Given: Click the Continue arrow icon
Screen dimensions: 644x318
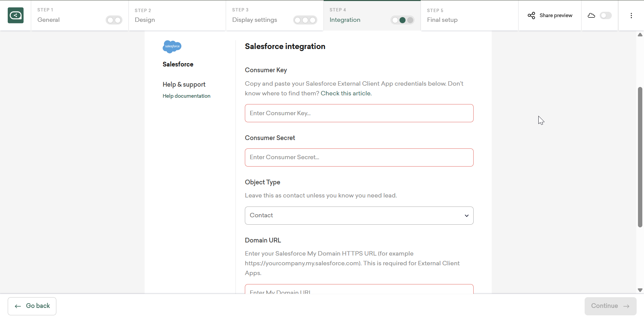Looking at the screenshot, I should click(626, 306).
